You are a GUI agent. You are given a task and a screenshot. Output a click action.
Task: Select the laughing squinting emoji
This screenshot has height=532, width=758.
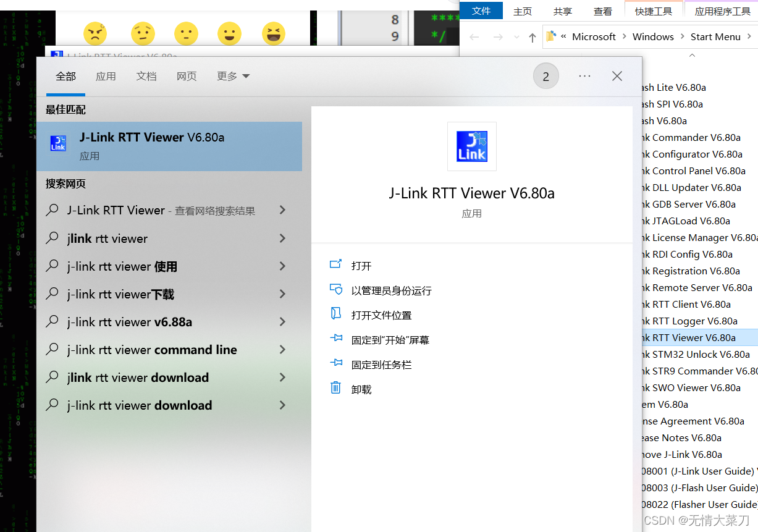pos(273,33)
